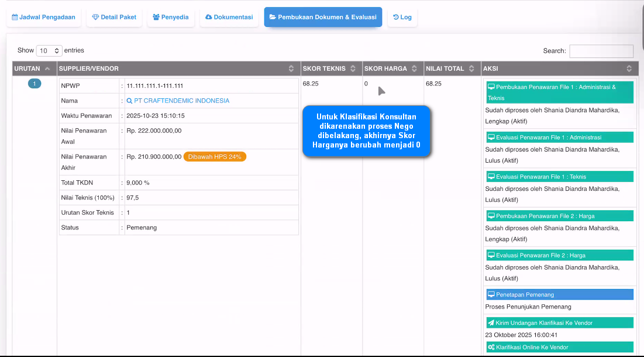Click Evaluasi Penawaran File 1 Teknis
The width and height of the screenshot is (644, 357).
click(559, 177)
